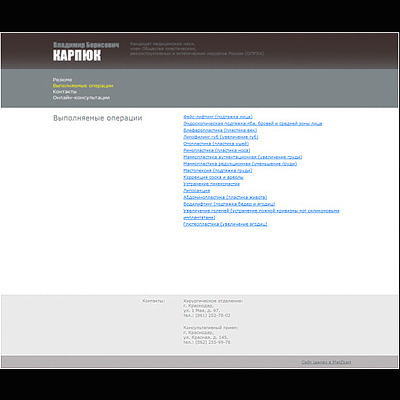
Task: Open Ринопластика (пластика носа) link
Action: point(217,150)
